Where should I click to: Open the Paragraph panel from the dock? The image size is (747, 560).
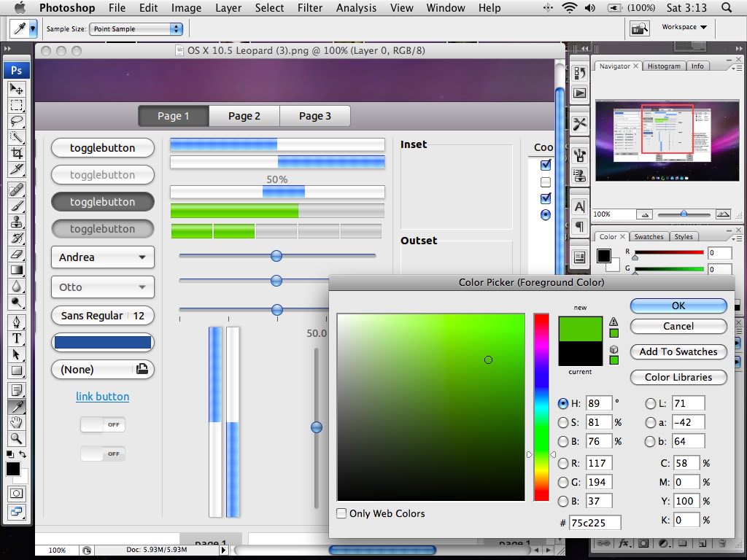point(579,226)
